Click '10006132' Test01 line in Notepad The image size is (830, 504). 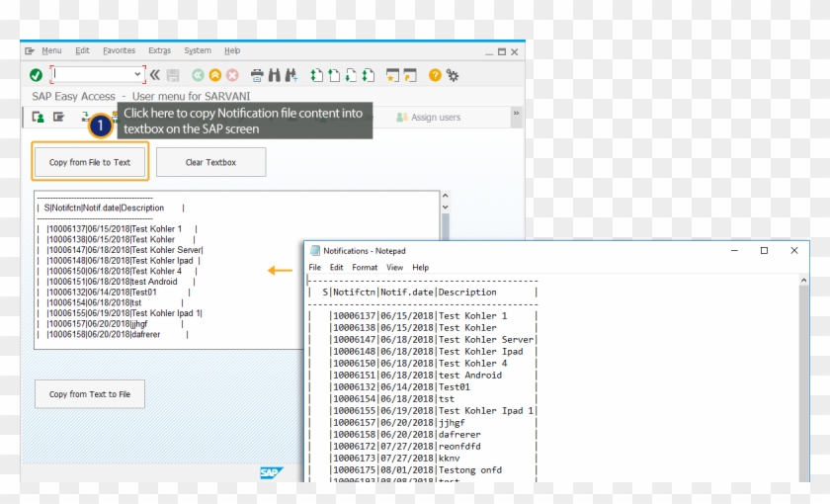(423, 387)
